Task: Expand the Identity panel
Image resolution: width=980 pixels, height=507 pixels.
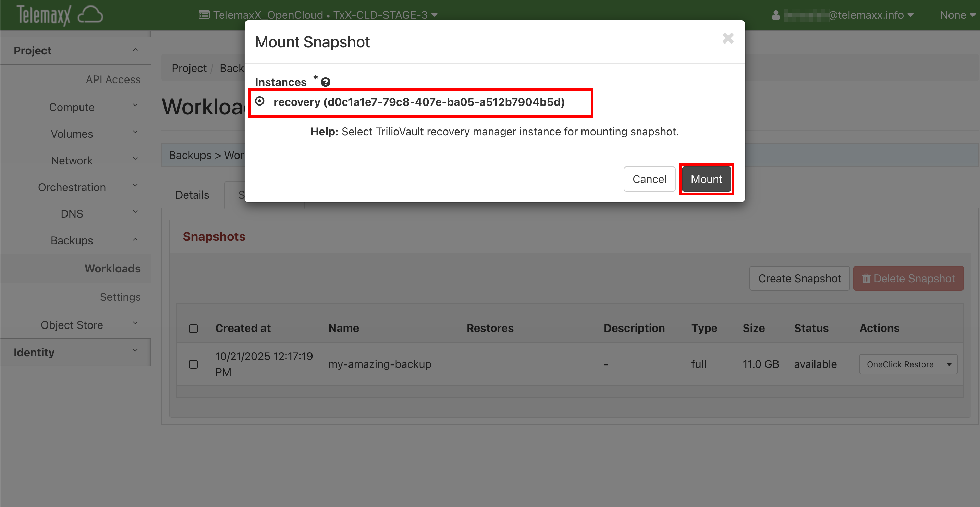Action: tap(75, 352)
